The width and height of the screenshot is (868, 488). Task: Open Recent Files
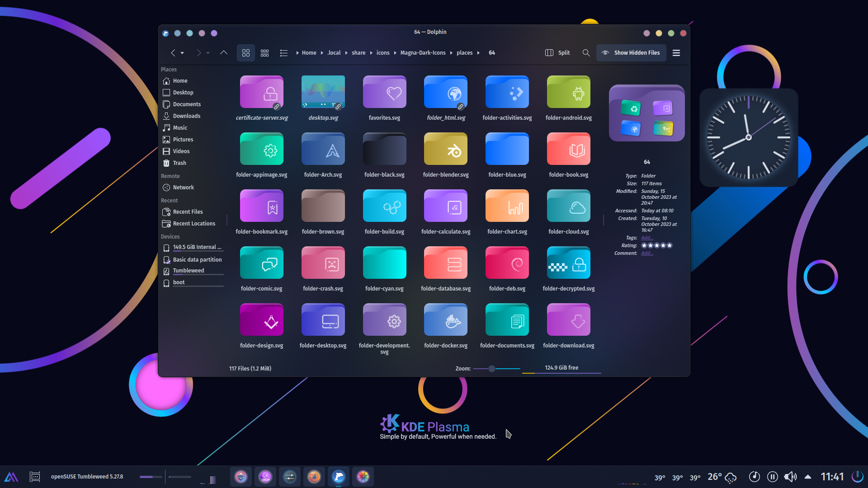193,212
